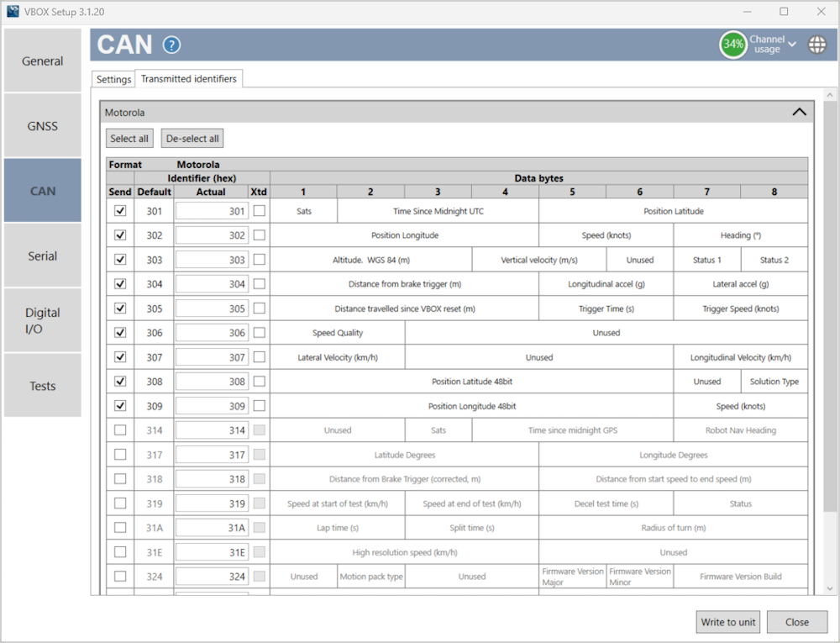Viewport: 840px width, 643px height.
Task: Click the Longitudinal accel (g) cell
Action: pyautogui.click(x=606, y=284)
